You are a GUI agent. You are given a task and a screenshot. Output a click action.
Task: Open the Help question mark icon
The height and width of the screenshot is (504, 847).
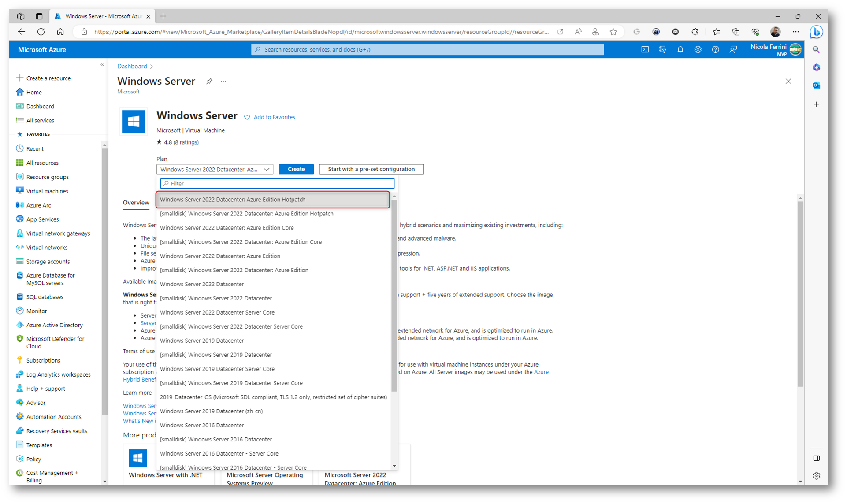click(715, 50)
